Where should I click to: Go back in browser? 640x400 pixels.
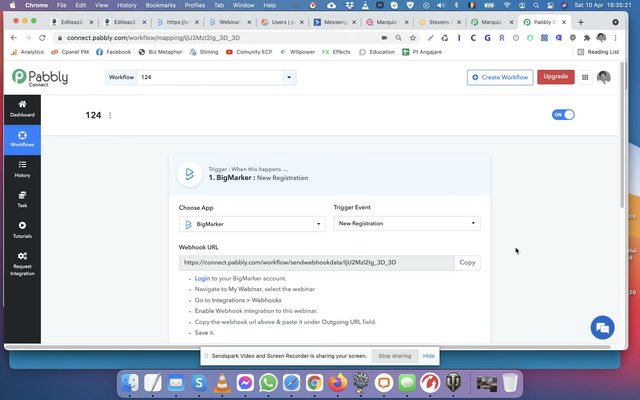(x=14, y=38)
